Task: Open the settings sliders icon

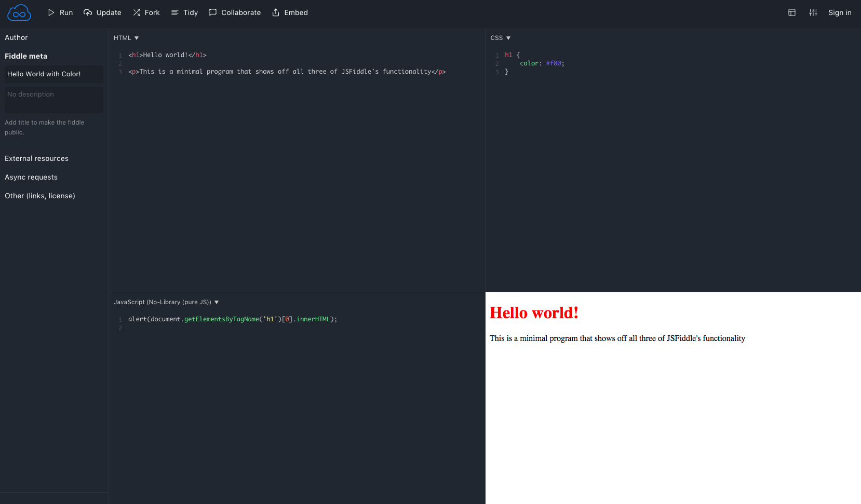Action: (x=813, y=12)
